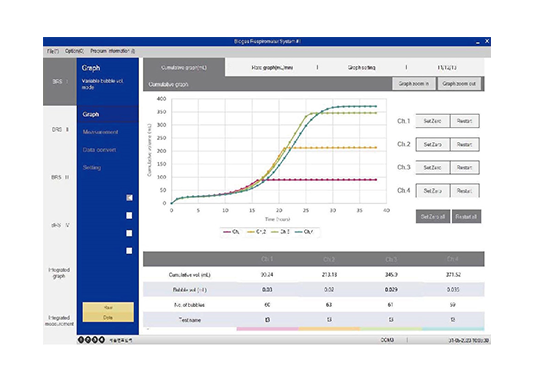Switch to the Graph setting tab
Screen dimensions: 534x384
point(362,67)
